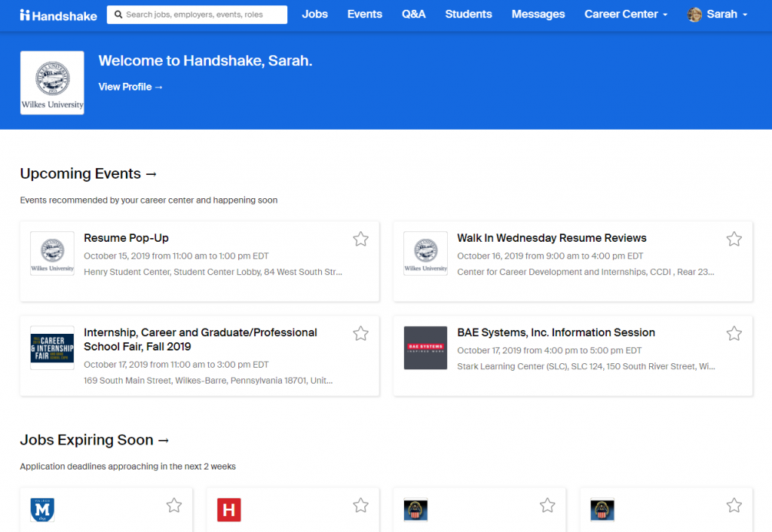Click the Stark Learning Center location text
772x532 pixels.
587,366
